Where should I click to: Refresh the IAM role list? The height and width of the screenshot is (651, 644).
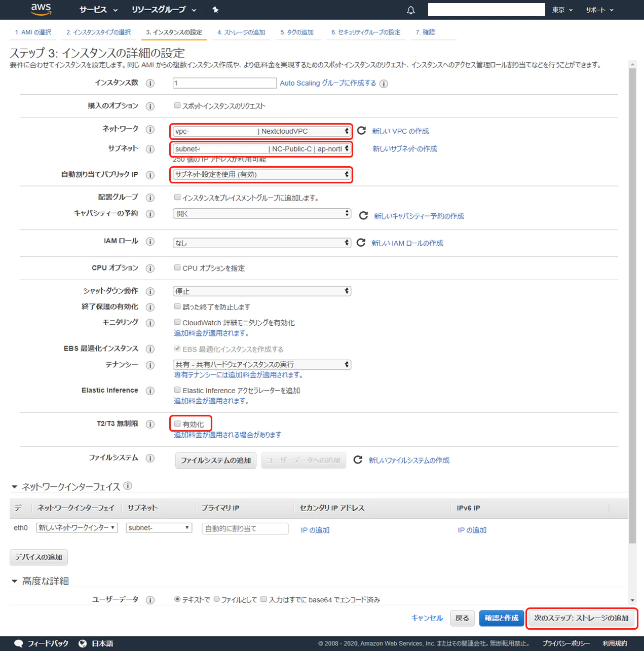pos(361,243)
